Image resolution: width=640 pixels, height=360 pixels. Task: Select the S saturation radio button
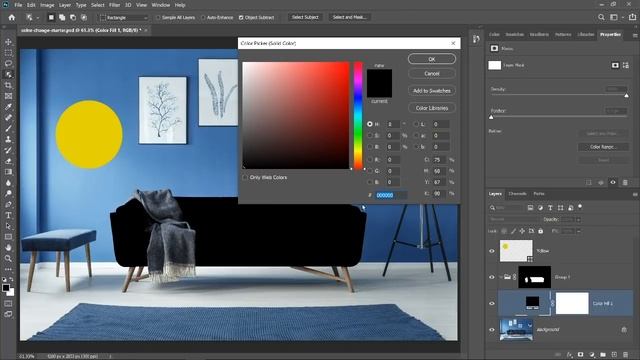pos(370,136)
